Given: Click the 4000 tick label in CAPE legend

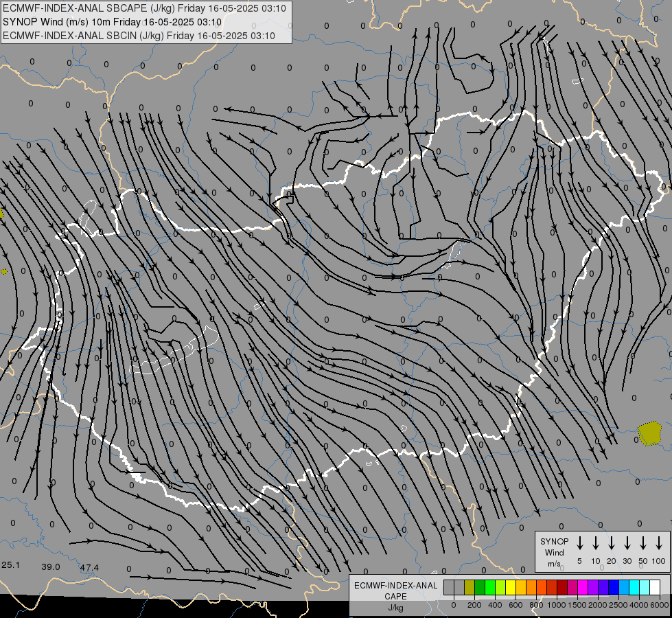Looking at the screenshot, I should [639, 605].
